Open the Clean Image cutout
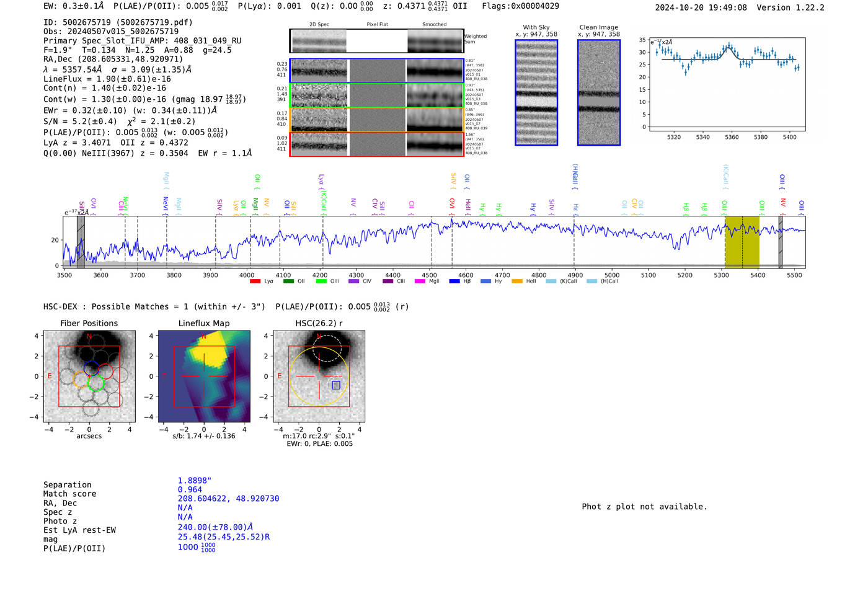 pyautogui.click(x=599, y=92)
